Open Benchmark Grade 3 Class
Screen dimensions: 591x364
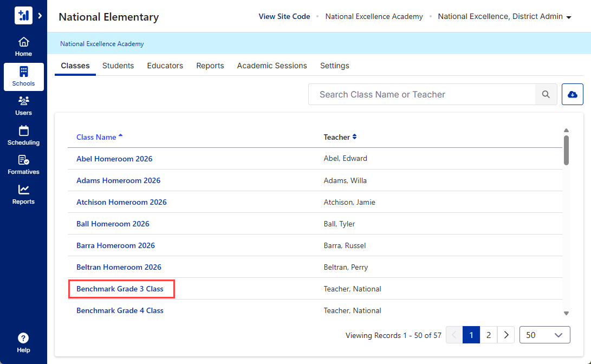coord(120,289)
